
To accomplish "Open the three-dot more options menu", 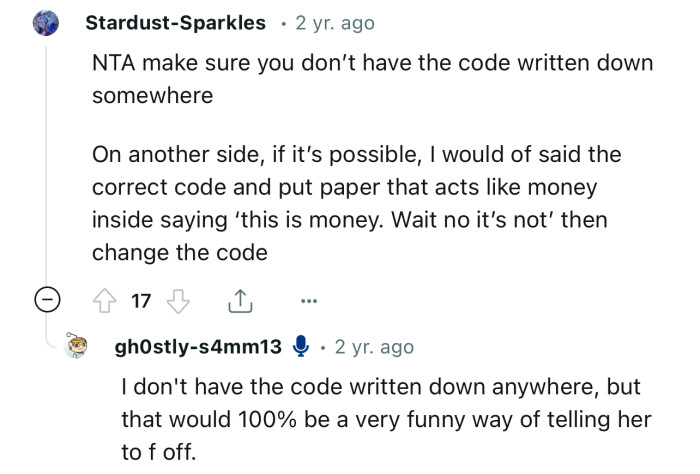I will pyautogui.click(x=310, y=299).
